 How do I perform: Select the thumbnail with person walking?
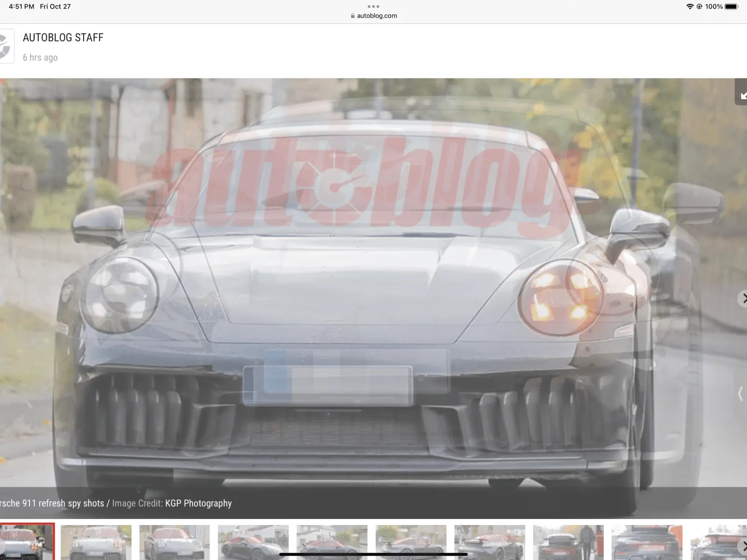[568, 543]
